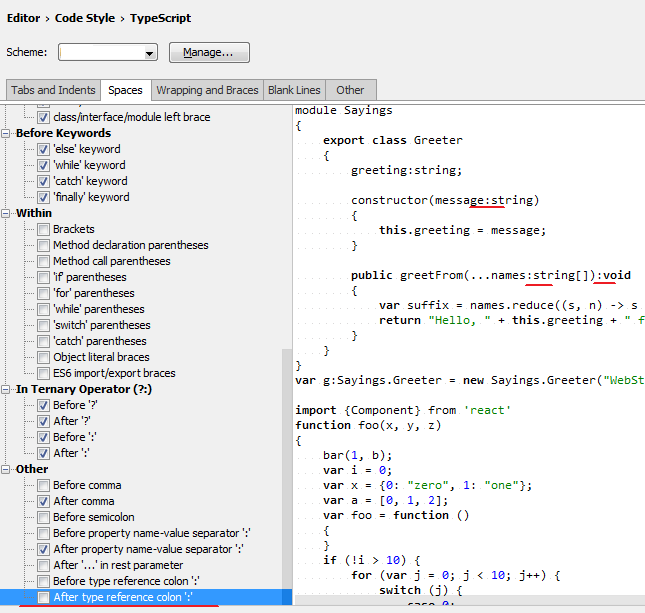Enable Object literal braces spaces
645x613 pixels.
pyautogui.click(x=43, y=357)
